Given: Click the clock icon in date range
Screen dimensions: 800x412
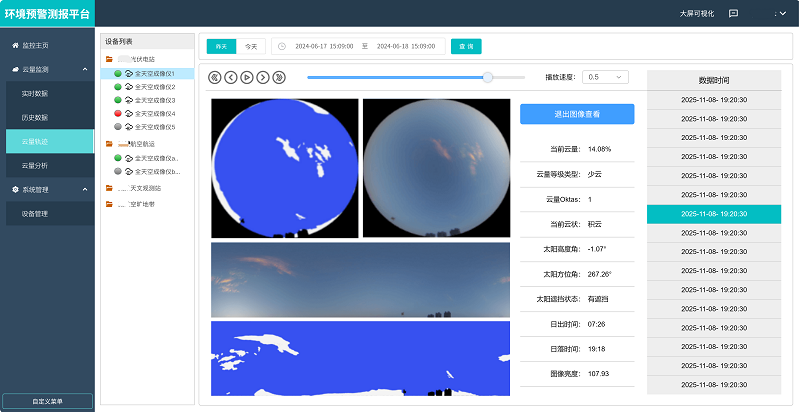Looking at the screenshot, I should 282,47.
